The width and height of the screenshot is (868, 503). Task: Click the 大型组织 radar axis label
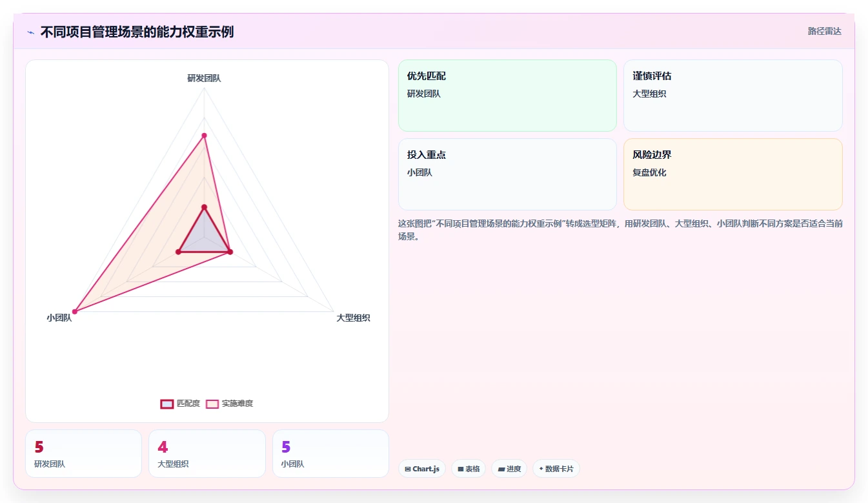pyautogui.click(x=353, y=318)
